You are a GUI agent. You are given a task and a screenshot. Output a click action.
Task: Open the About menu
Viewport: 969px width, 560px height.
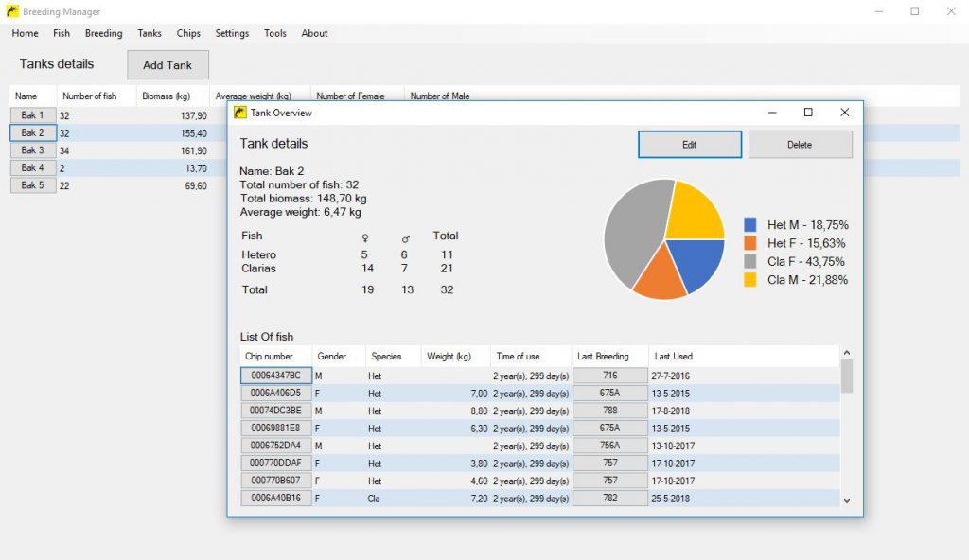pyautogui.click(x=313, y=33)
